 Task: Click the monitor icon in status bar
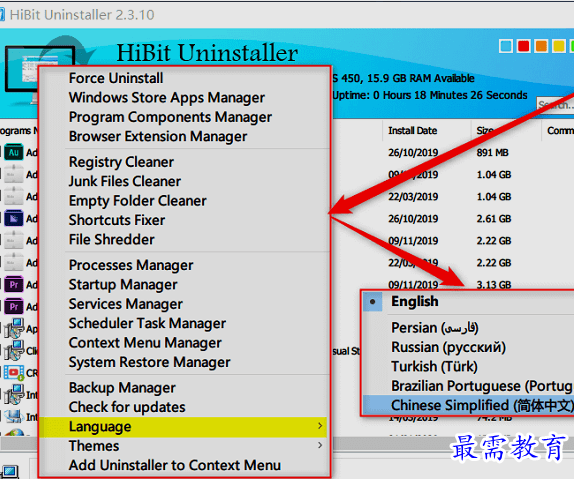coord(10,472)
